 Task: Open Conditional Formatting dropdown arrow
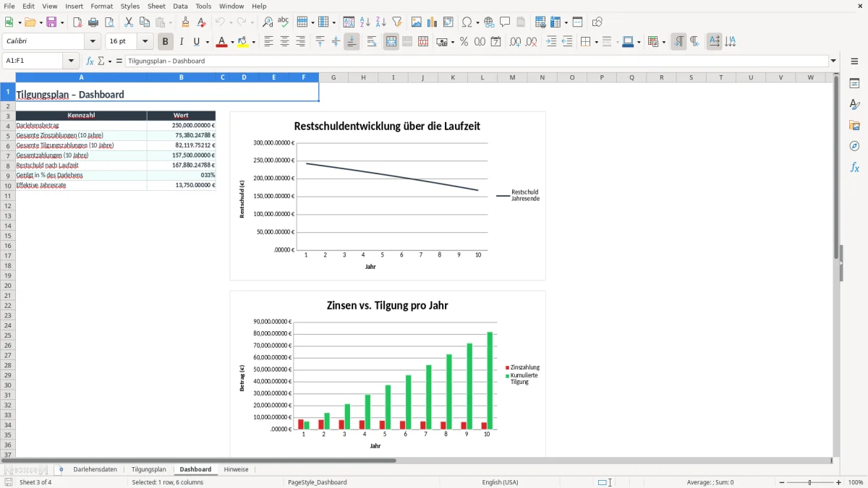[x=663, y=42]
